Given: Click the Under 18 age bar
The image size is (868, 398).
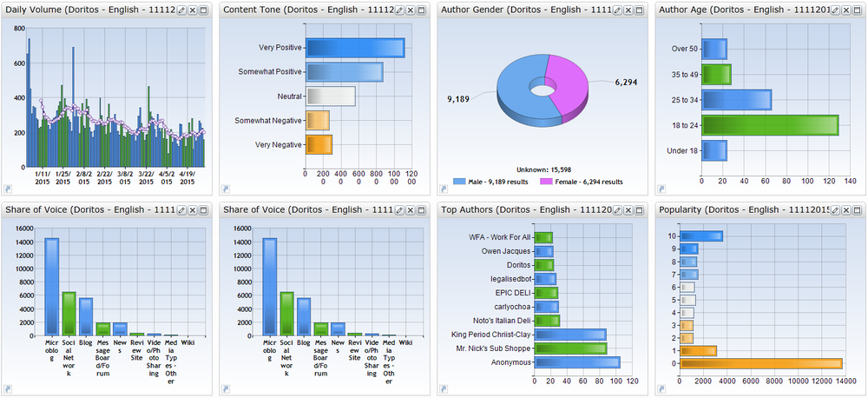Looking at the screenshot, I should (714, 151).
